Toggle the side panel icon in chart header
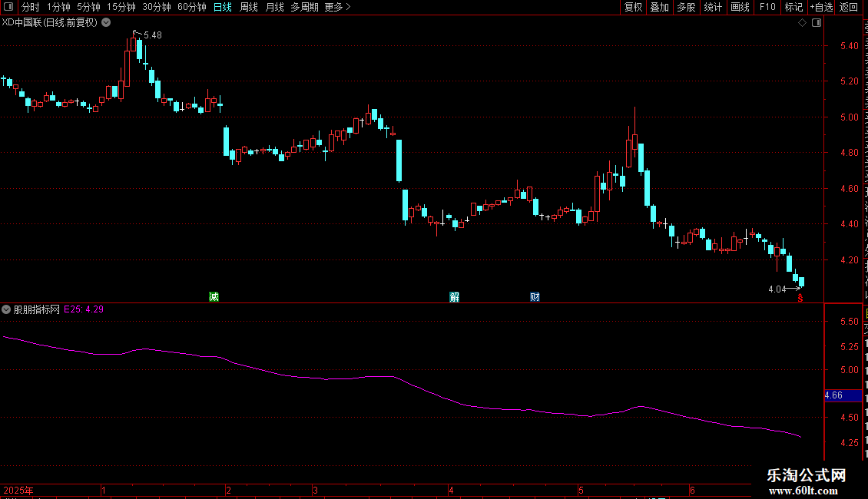Image resolution: width=868 pixels, height=499 pixels. tap(817, 23)
